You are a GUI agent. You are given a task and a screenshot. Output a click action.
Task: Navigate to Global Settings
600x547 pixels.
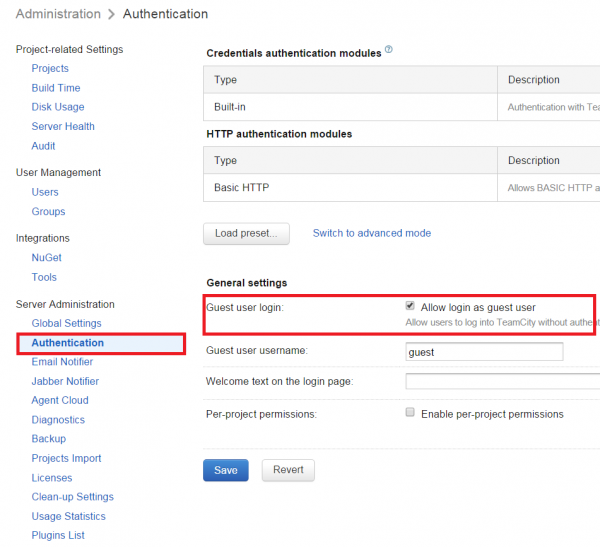point(66,323)
